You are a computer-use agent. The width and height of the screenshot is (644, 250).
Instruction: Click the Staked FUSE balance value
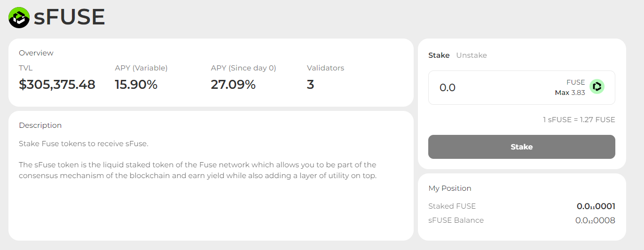tap(596, 206)
